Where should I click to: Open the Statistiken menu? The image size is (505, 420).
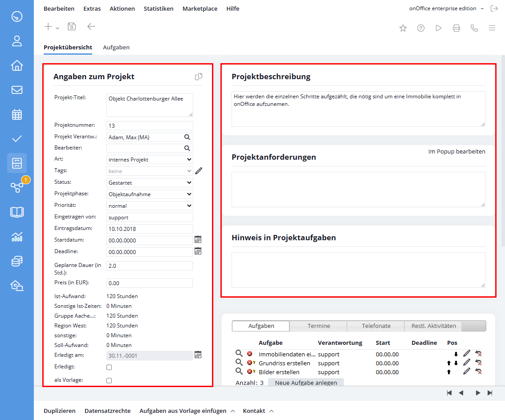[159, 8]
